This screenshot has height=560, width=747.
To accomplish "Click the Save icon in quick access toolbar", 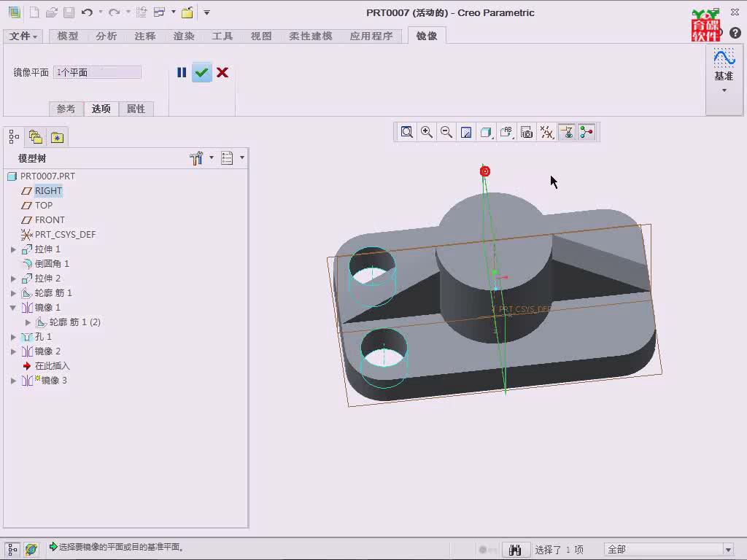I will [69, 12].
